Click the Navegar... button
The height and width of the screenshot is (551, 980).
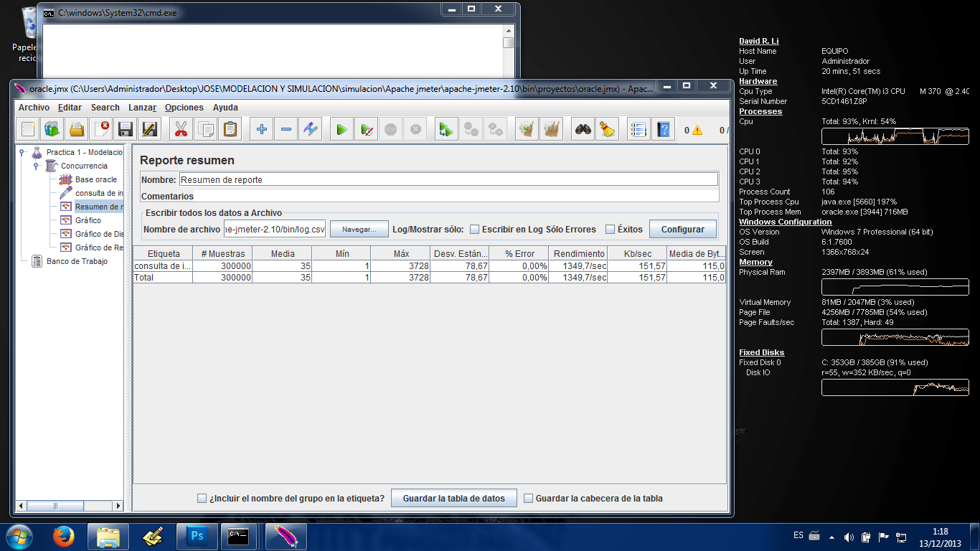tap(359, 230)
